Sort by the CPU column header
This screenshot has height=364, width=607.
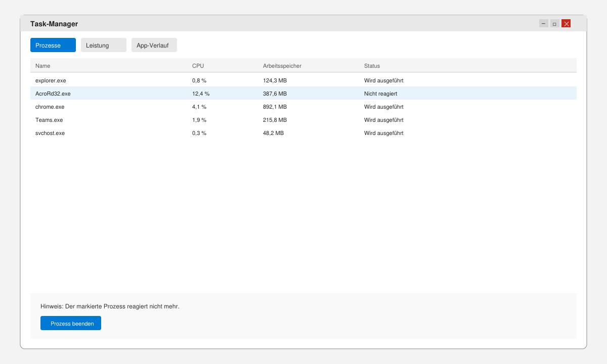coord(198,66)
